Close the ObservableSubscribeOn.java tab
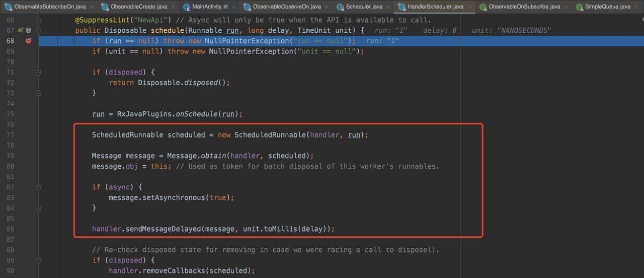The height and width of the screenshot is (278, 644). [92, 7]
